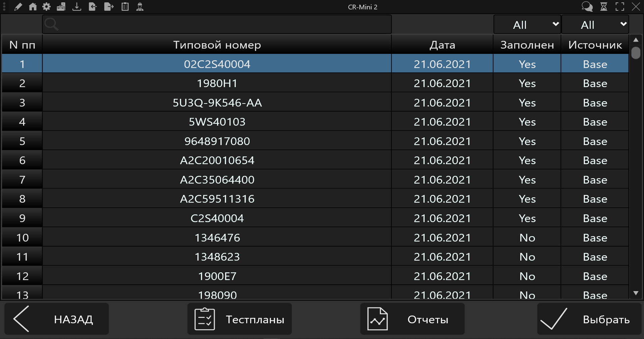
Task: Click the vertical scrollbar thumb
Action: [x=636, y=53]
